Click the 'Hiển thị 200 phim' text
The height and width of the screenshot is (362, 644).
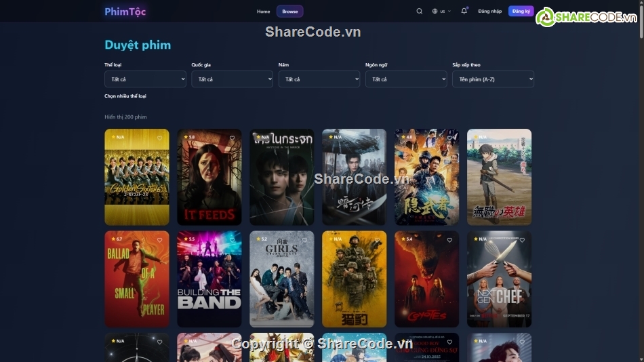pyautogui.click(x=125, y=117)
